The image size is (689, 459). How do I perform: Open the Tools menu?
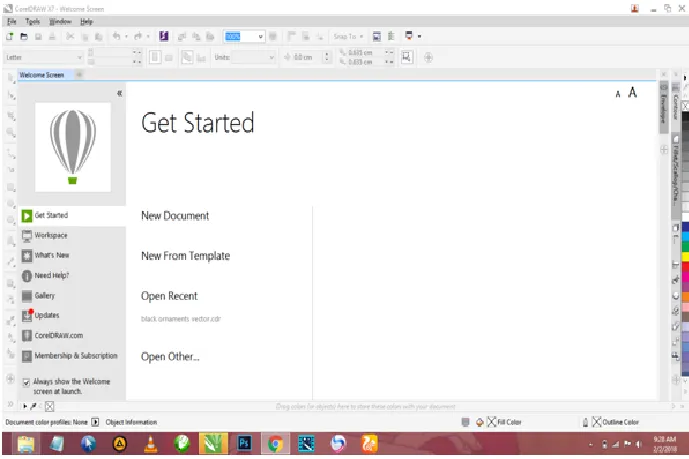click(x=33, y=22)
